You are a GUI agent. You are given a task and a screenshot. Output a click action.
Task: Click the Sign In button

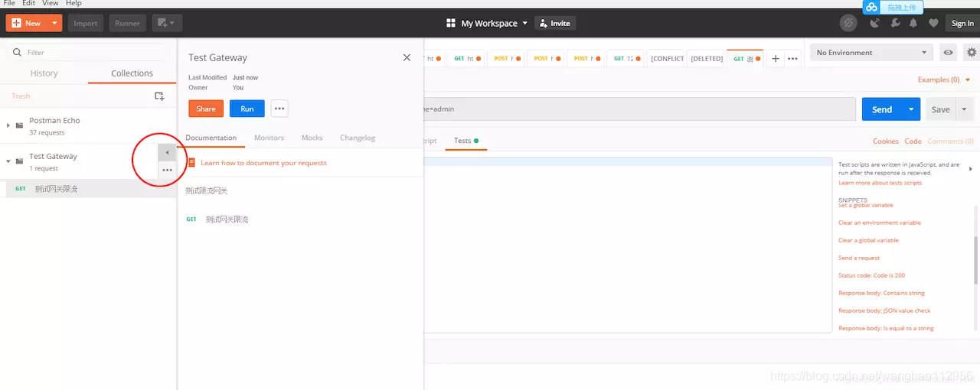[x=962, y=23]
